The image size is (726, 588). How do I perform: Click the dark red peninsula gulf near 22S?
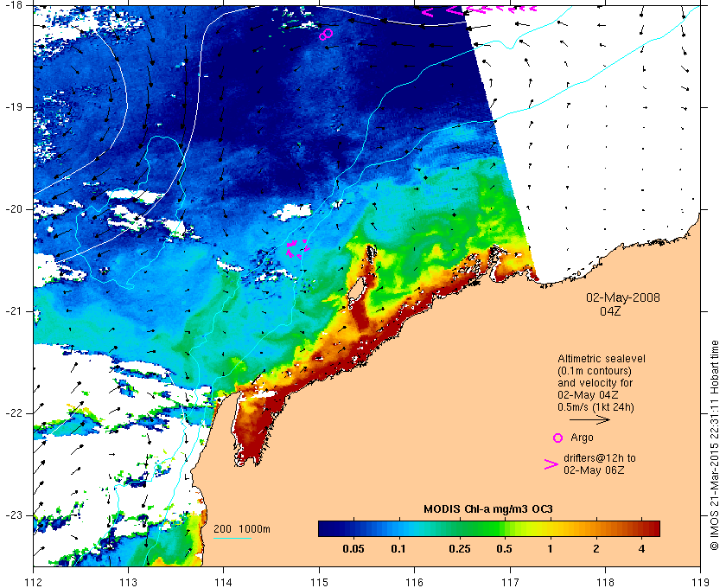[x=252, y=429]
